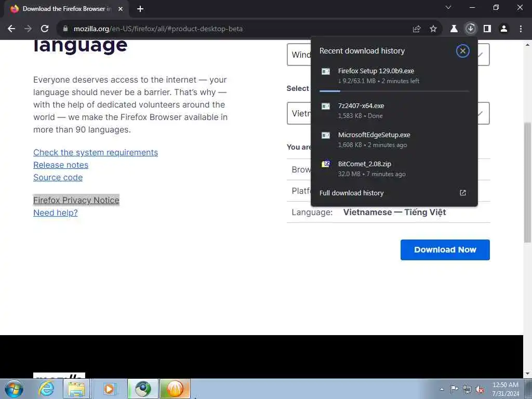Screen dimensions: 532x399
Task: Show hidden system tray icons
Action: [x=442, y=389]
